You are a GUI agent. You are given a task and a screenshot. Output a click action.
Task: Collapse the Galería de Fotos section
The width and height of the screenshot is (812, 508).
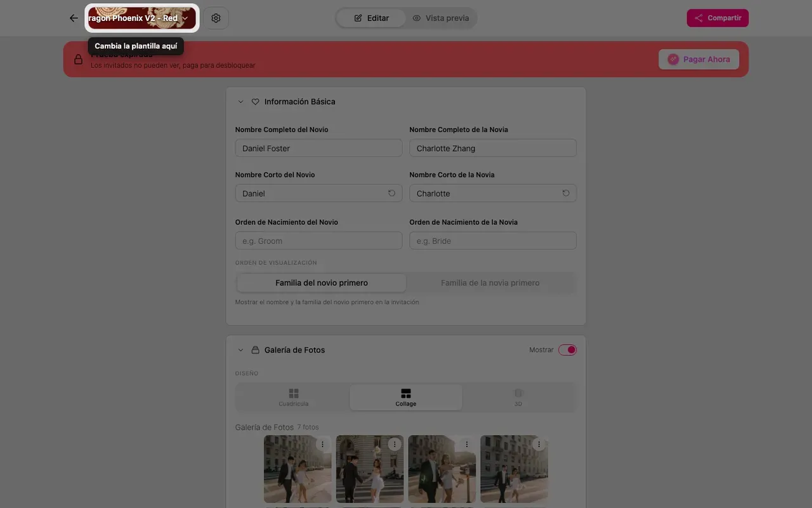click(240, 350)
